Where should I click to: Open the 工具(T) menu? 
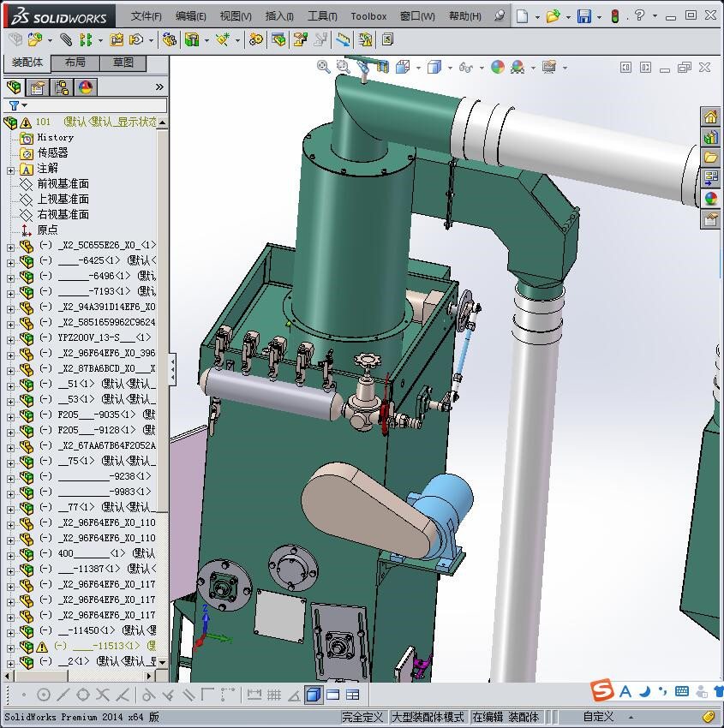[x=321, y=16]
